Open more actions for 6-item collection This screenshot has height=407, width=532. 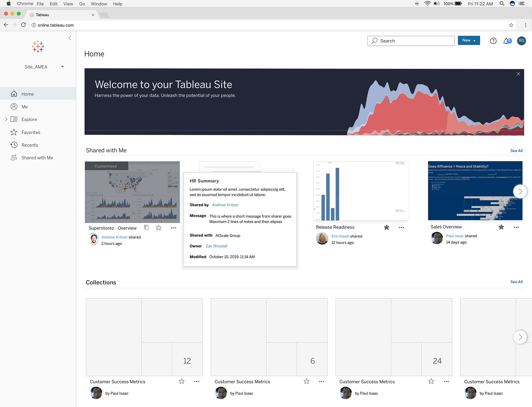(321, 382)
